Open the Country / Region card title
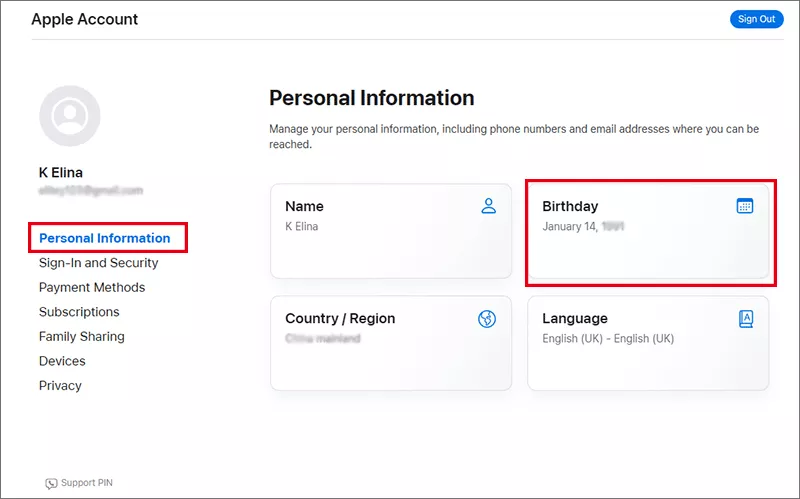Image resolution: width=800 pixels, height=499 pixels. [340, 319]
